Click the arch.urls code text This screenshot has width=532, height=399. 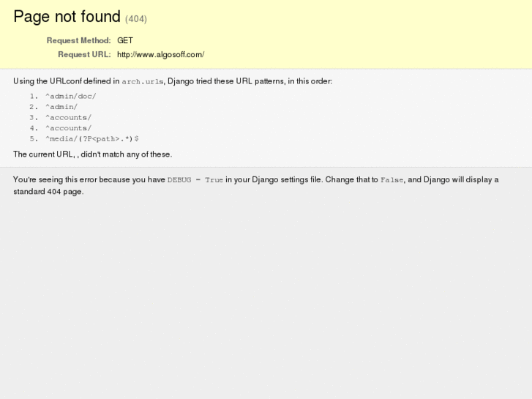pos(143,82)
